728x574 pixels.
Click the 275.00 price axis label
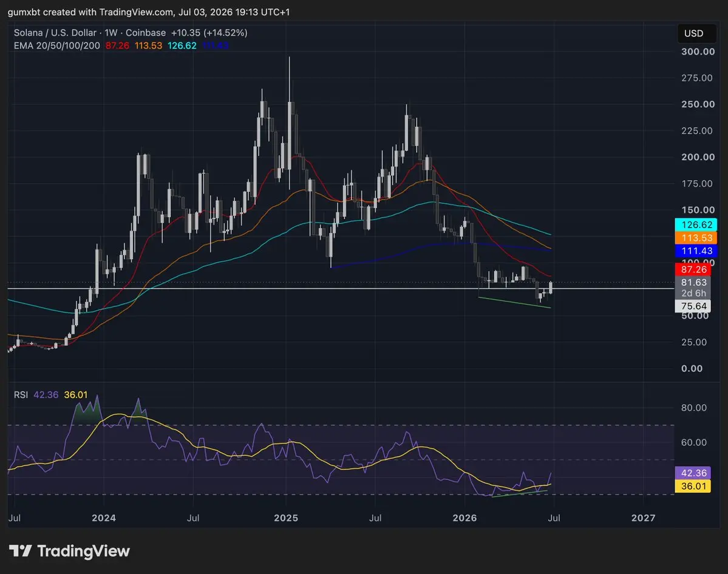pos(696,78)
